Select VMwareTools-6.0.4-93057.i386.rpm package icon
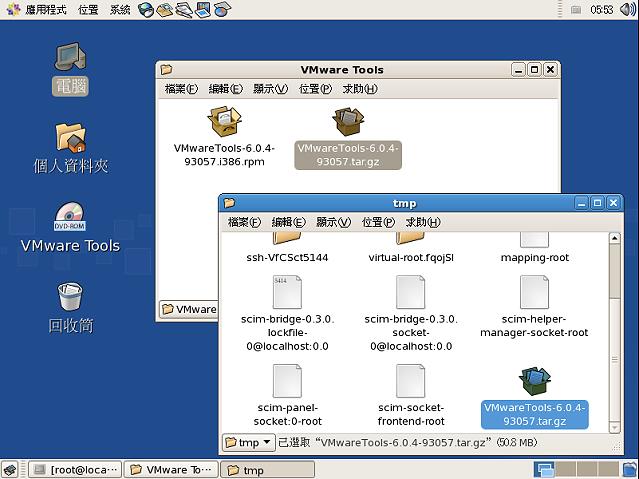Image resolution: width=639 pixels, height=479 pixels. 224,121
